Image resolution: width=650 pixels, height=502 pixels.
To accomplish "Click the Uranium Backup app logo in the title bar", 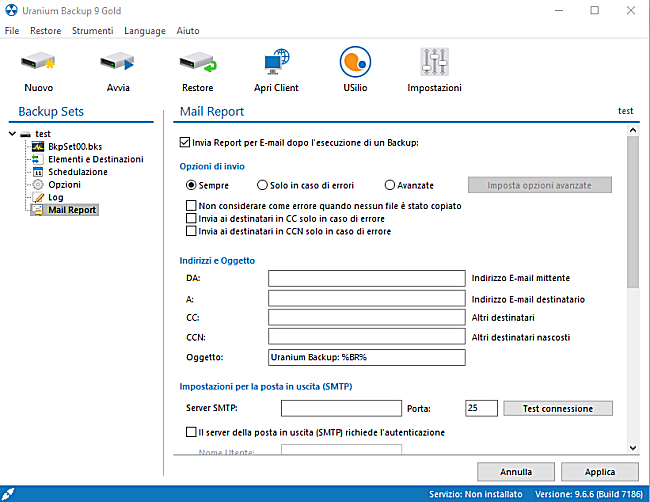I will (x=11, y=10).
